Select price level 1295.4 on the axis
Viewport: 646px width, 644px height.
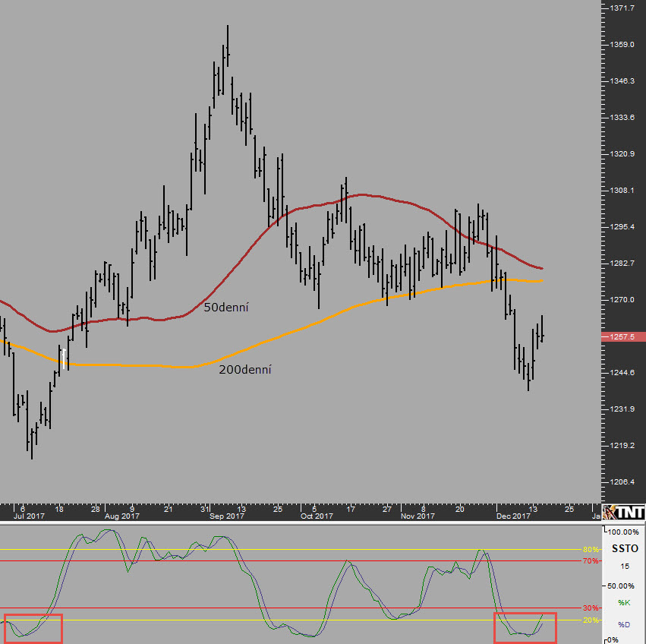click(x=622, y=227)
